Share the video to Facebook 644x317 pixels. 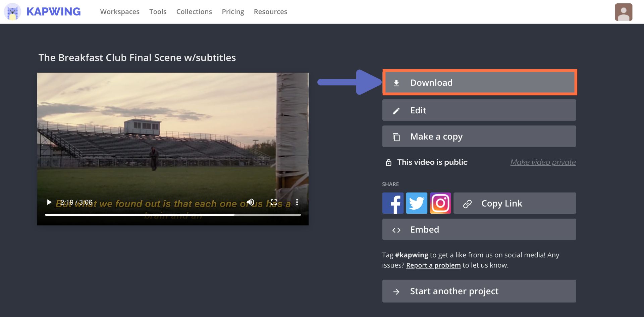(392, 203)
